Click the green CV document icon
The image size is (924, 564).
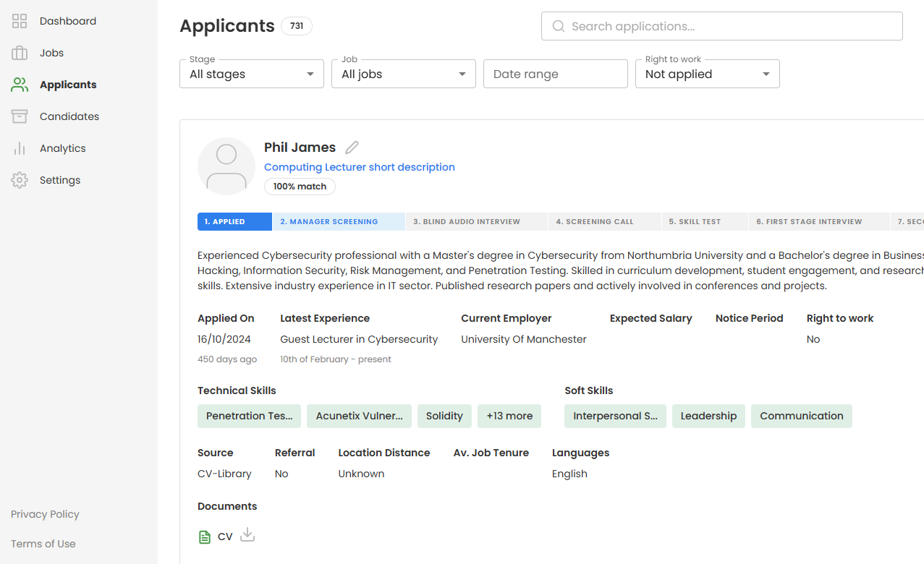(205, 536)
